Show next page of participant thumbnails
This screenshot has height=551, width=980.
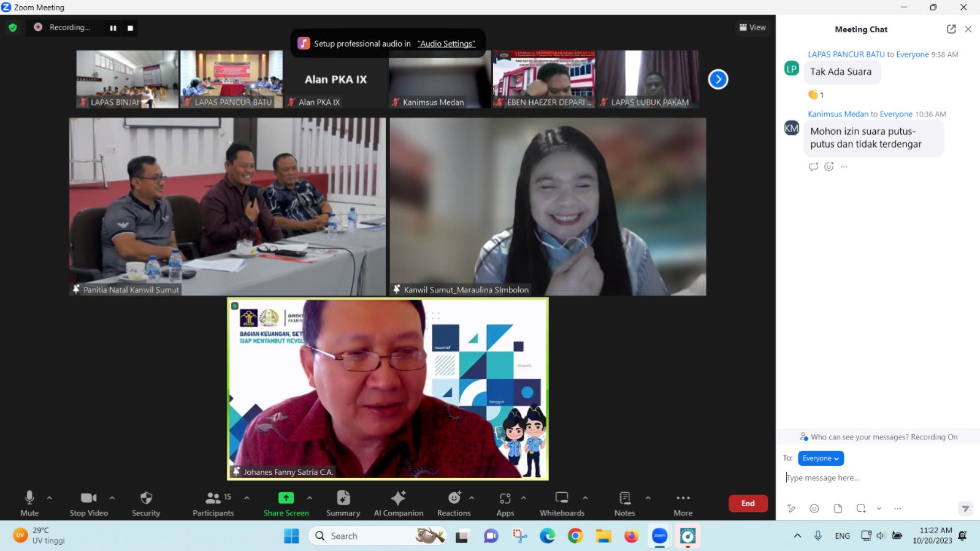point(718,79)
